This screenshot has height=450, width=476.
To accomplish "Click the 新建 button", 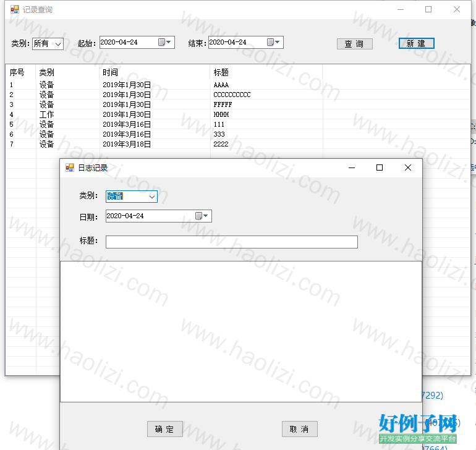I will (416, 43).
